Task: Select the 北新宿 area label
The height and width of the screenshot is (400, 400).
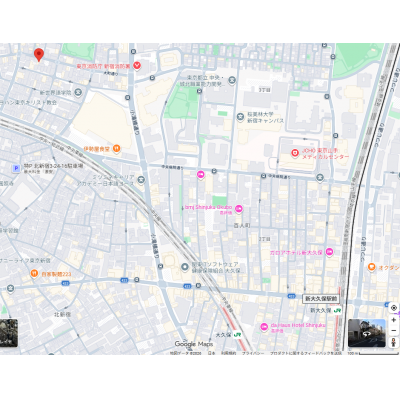Action: tap(62, 314)
